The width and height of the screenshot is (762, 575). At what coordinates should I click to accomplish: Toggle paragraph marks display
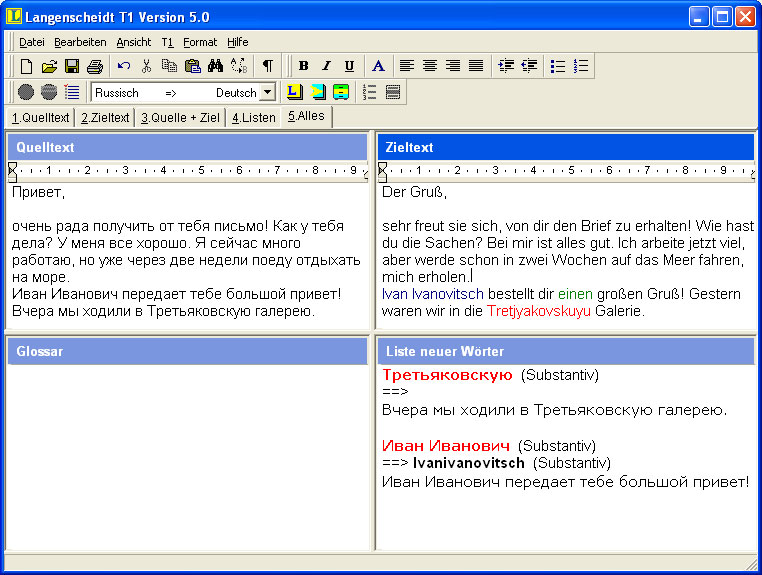pyautogui.click(x=267, y=66)
